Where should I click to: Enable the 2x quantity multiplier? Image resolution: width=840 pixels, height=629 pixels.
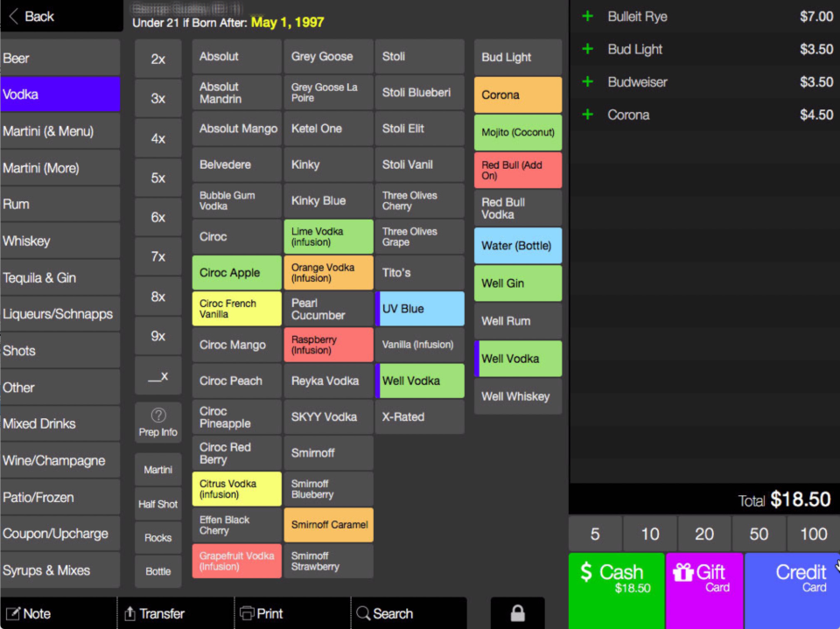point(157,58)
